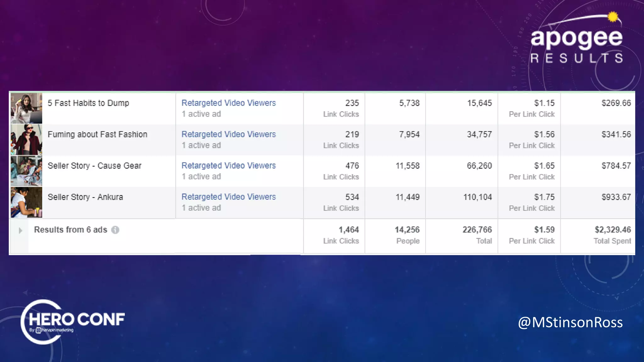Select the Fuming about Fast Fashion ad name

click(97, 134)
